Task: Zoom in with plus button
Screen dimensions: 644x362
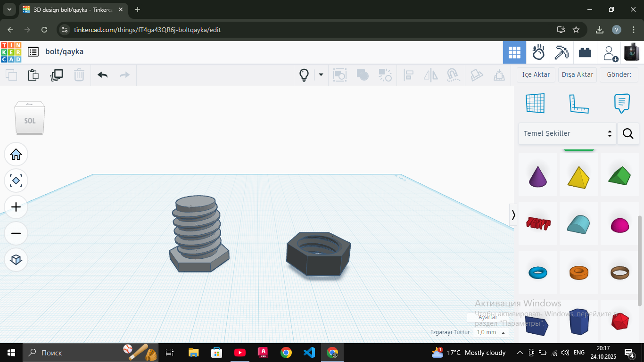Action: coord(16,207)
